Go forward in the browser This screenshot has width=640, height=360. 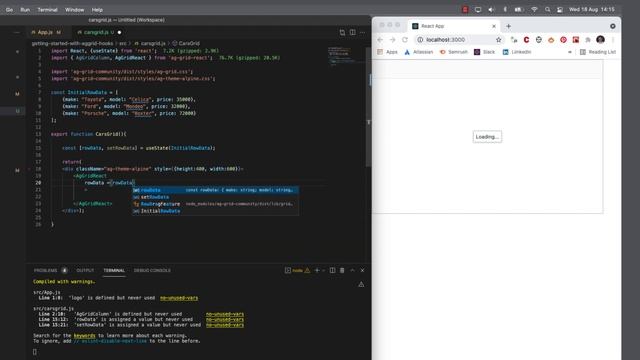coord(392,40)
